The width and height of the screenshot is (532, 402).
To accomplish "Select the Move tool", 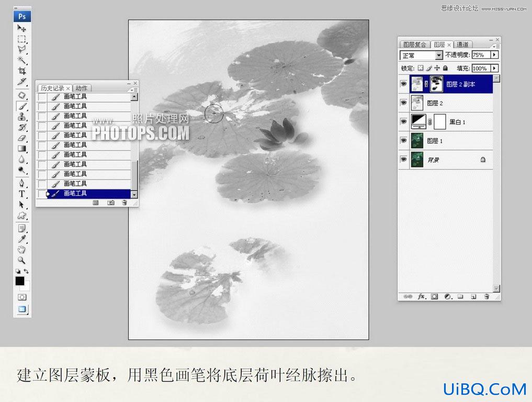I will coord(22,28).
